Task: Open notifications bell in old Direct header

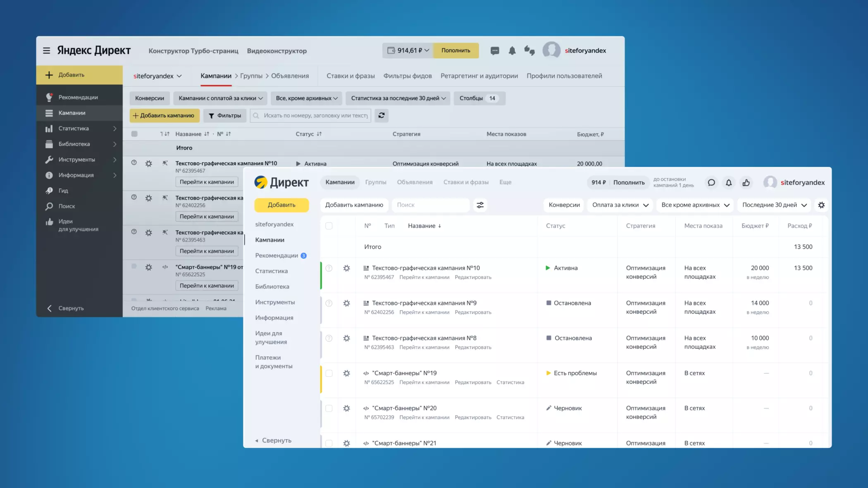Action: [x=512, y=50]
